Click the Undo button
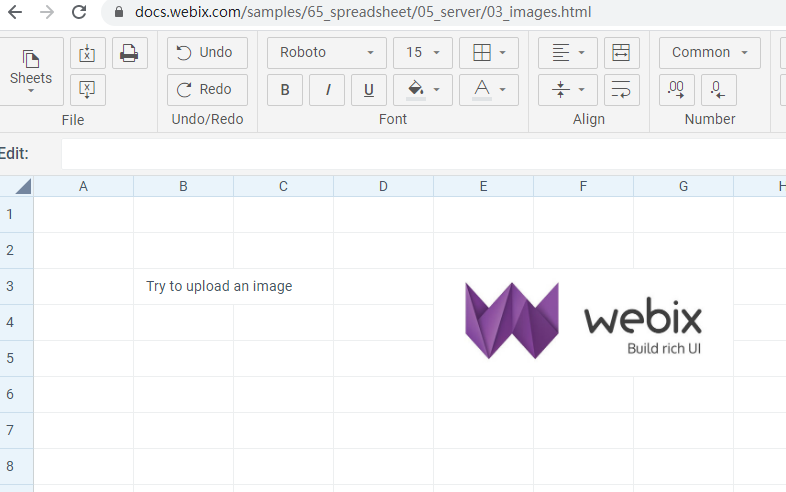The width and height of the screenshot is (786, 492). [207, 53]
